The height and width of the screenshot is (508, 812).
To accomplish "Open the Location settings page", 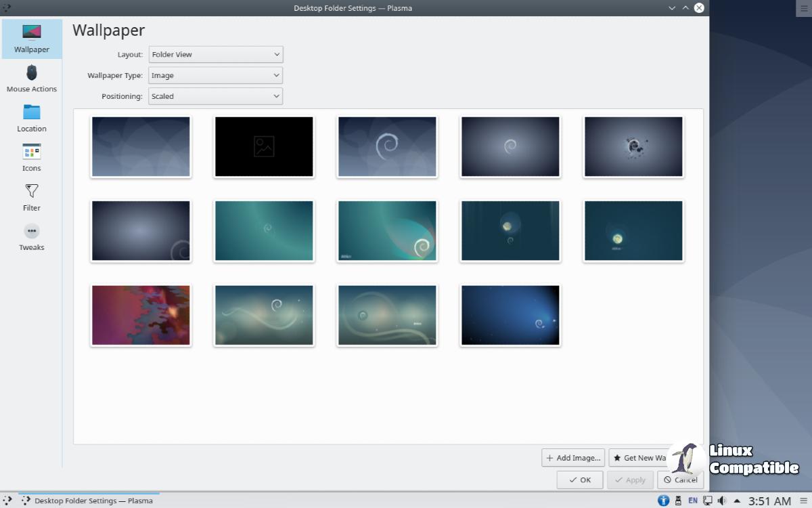I will point(32,118).
